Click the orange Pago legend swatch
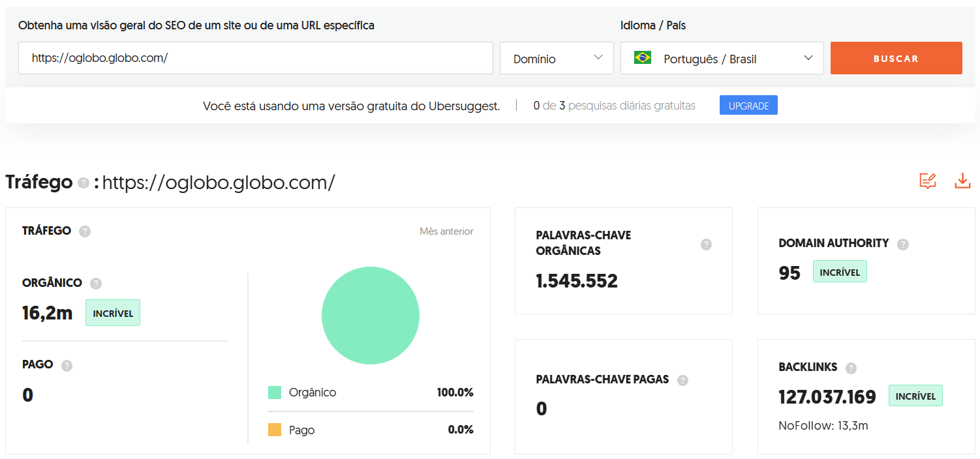 pos(275,430)
